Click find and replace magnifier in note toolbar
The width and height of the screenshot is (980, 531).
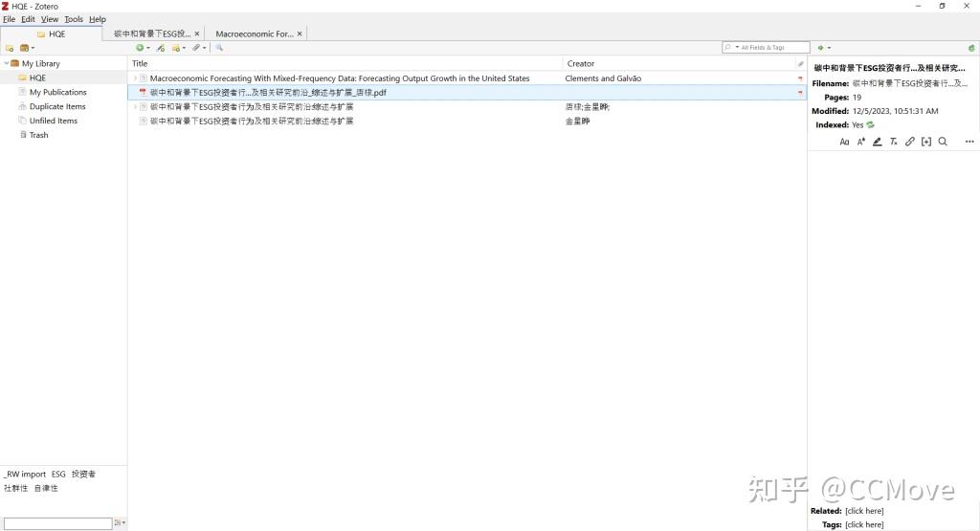pyautogui.click(x=943, y=142)
